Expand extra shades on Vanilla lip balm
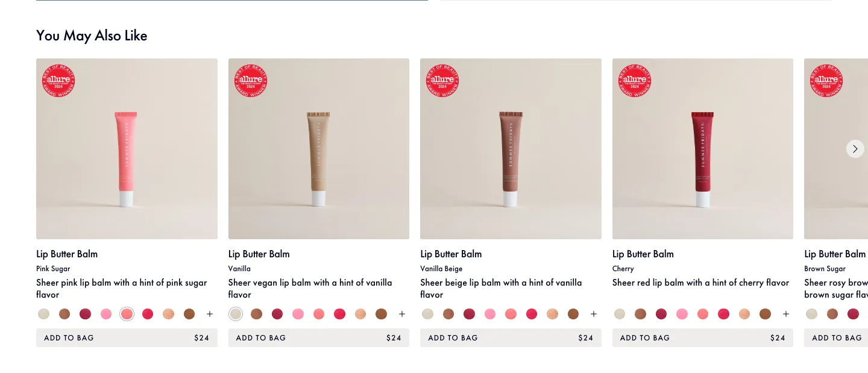Screen dimensions: 868x373 coord(402,314)
